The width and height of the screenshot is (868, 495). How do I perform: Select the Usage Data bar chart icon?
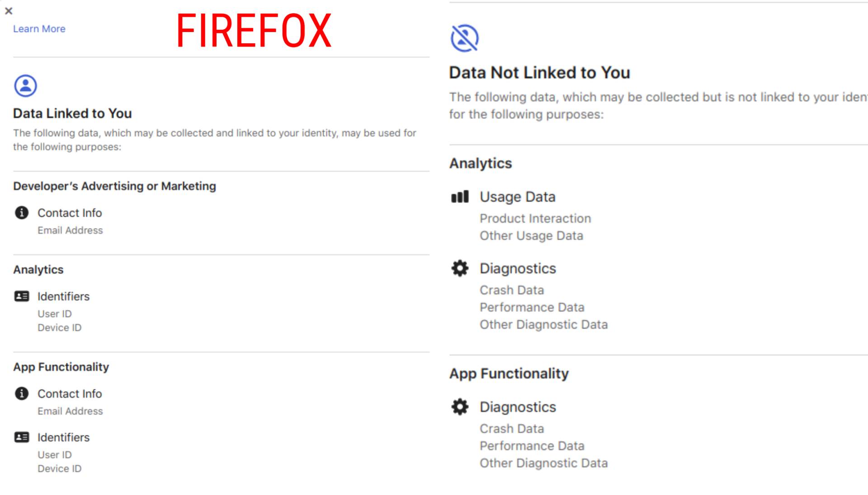tap(459, 197)
